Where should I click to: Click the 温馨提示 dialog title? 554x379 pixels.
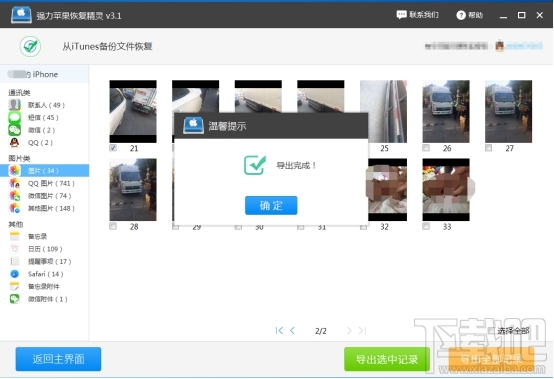[x=227, y=126]
